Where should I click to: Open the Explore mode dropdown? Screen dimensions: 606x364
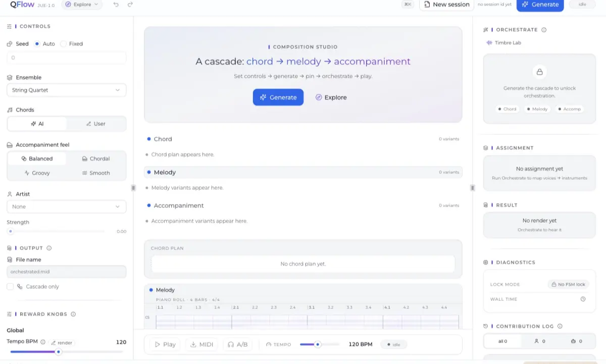82,5
